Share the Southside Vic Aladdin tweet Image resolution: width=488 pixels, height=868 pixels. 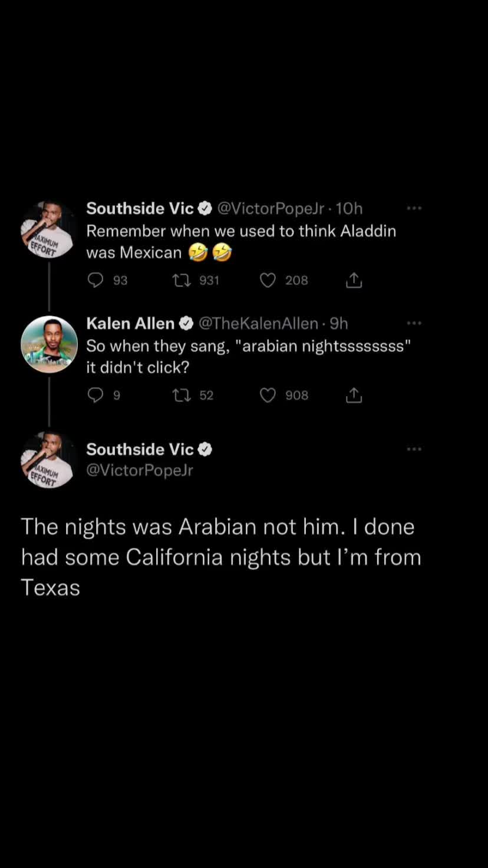[354, 280]
